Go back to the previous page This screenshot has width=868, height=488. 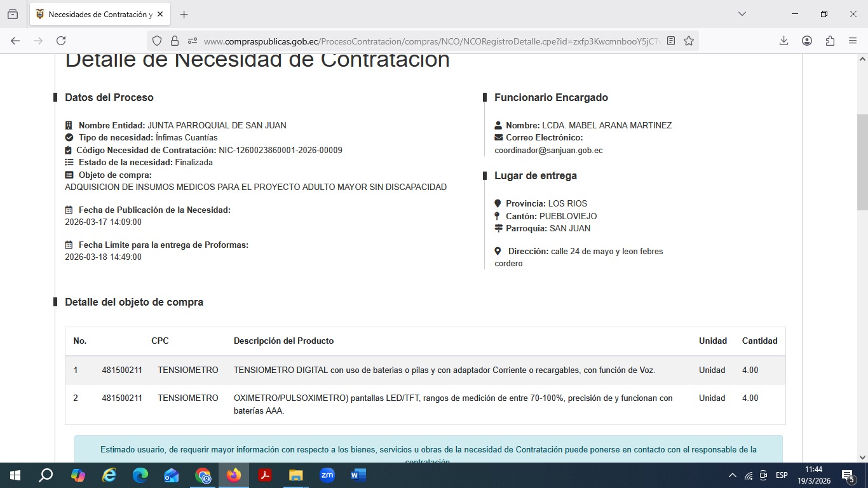coord(15,41)
